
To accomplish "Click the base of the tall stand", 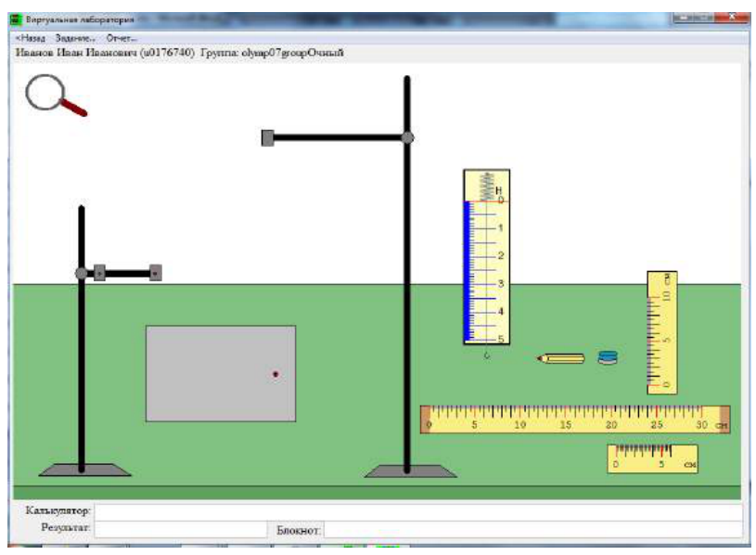I will pyautogui.click(x=410, y=471).
